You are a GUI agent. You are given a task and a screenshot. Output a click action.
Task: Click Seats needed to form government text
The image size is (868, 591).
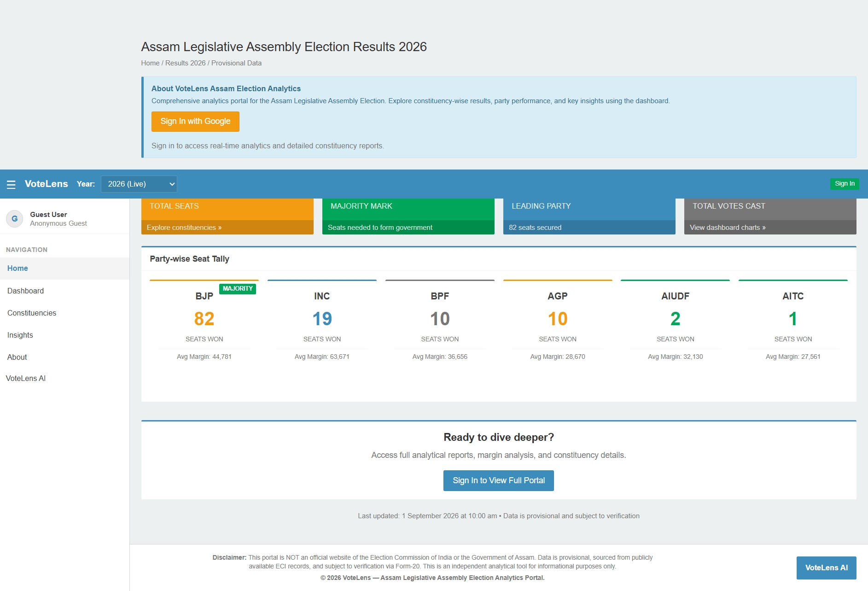pos(380,227)
